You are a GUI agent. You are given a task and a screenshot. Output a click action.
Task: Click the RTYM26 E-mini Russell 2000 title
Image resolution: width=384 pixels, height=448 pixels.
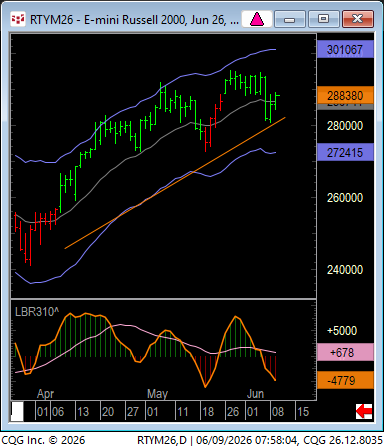(x=134, y=20)
